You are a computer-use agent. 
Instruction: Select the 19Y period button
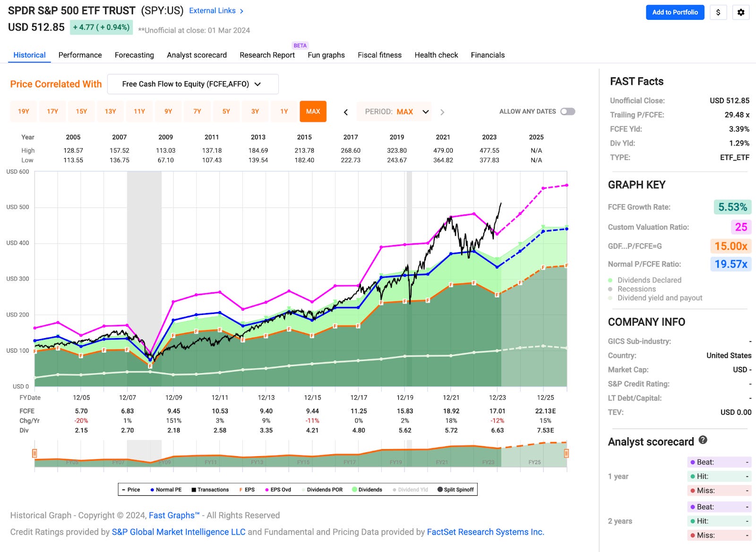[x=24, y=111]
